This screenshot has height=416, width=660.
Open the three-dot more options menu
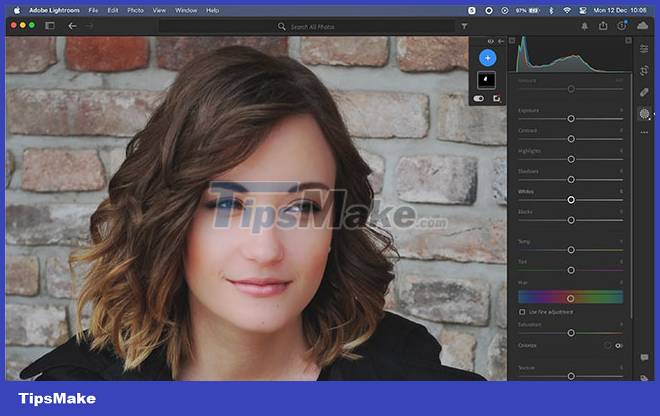pyautogui.click(x=644, y=132)
